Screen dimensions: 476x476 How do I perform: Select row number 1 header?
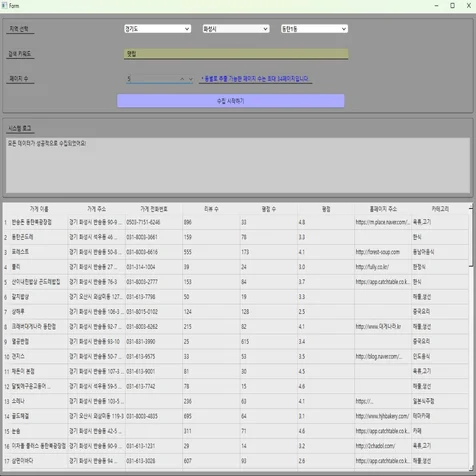coord(6,222)
